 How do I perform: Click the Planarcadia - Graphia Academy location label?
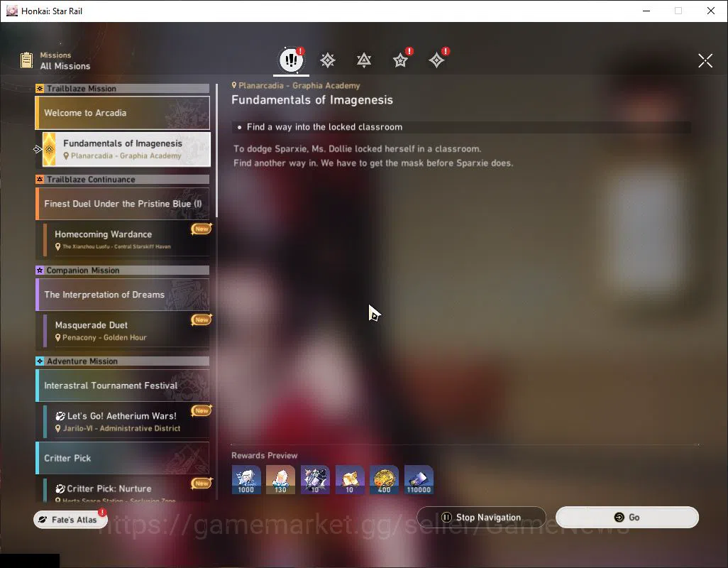click(x=296, y=85)
